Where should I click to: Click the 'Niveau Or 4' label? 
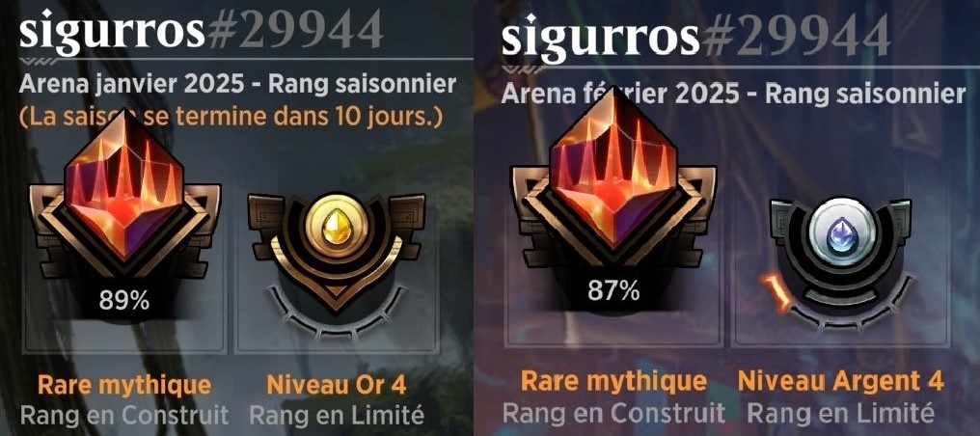pyautogui.click(x=337, y=385)
